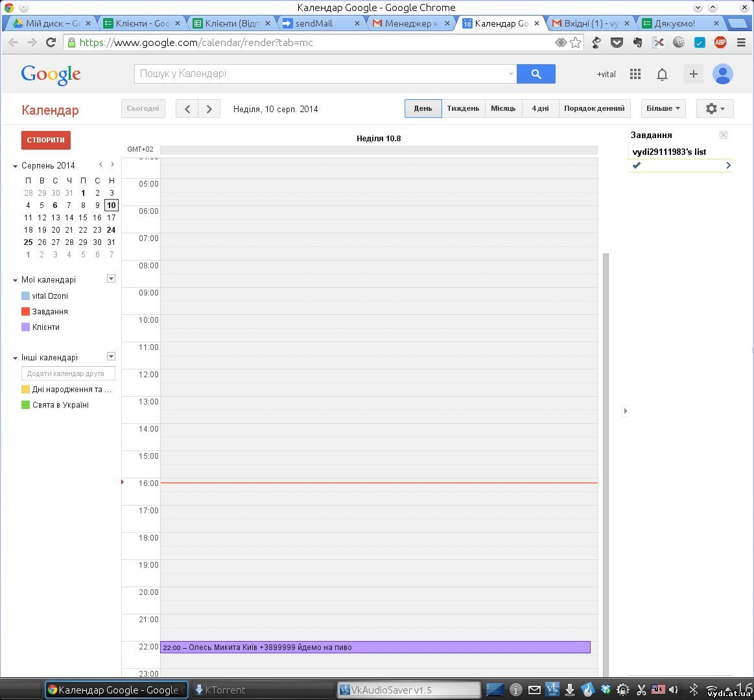Go to previous day arrow
Viewport: 754px width, 700px height.
(x=187, y=109)
